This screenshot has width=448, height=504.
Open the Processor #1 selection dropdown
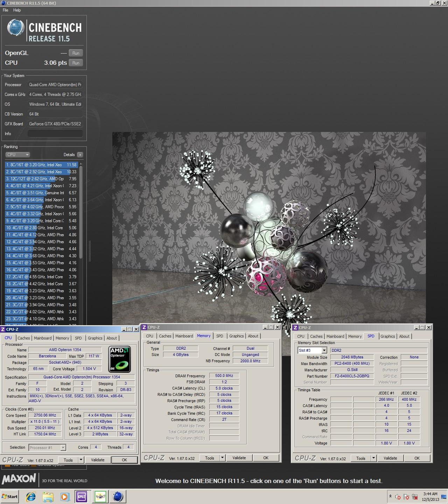(47, 448)
